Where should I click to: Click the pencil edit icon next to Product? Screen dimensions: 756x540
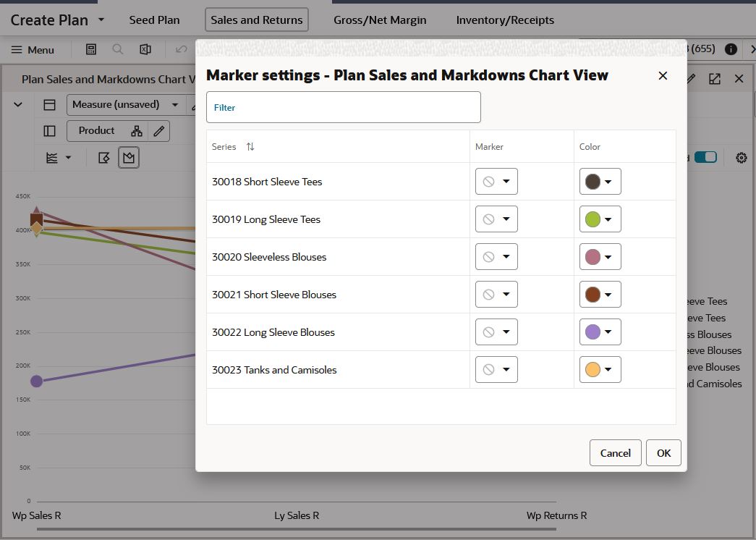click(x=159, y=131)
